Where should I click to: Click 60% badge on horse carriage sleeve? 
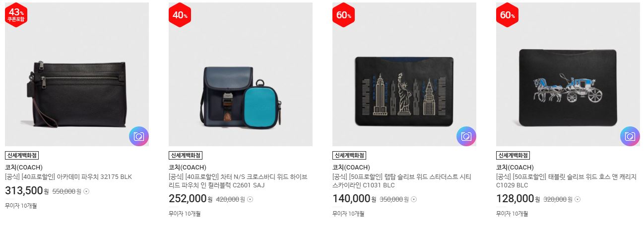pyautogui.click(x=507, y=15)
